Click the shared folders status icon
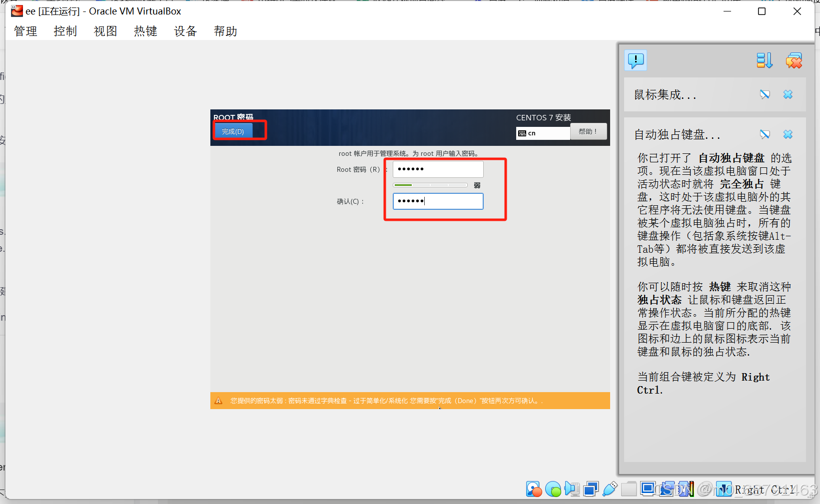This screenshot has width=820, height=504. click(629, 489)
